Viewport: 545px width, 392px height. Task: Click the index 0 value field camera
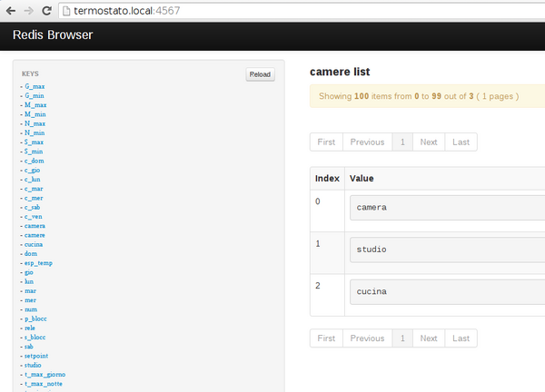pos(447,208)
